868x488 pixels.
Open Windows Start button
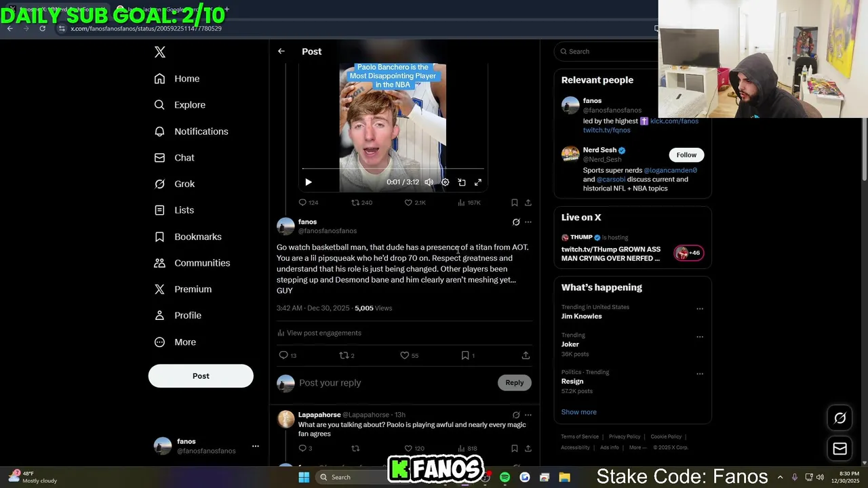pos(304,477)
